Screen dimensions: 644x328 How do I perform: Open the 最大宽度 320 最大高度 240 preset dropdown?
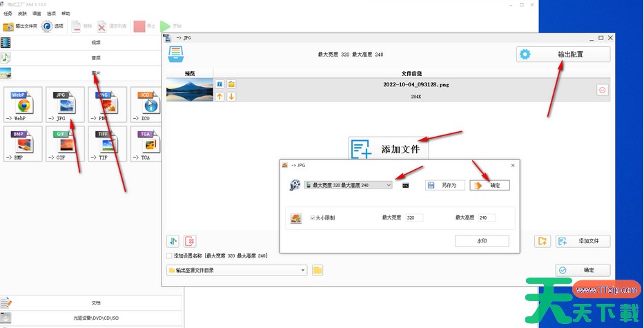[x=349, y=185]
